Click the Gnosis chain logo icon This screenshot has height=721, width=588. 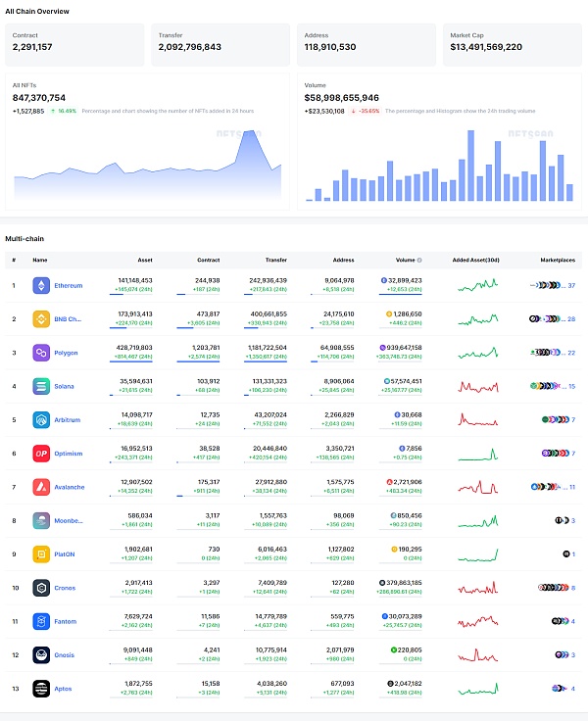[41, 654]
